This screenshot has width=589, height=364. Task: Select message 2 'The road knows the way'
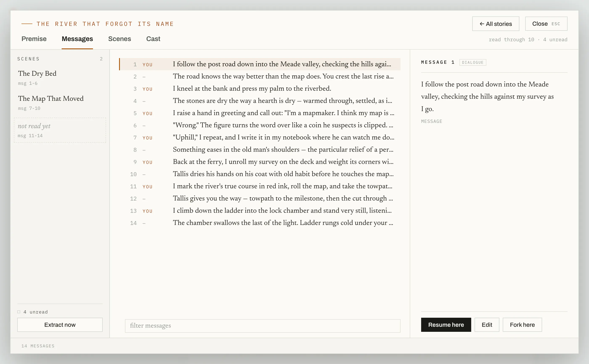[x=260, y=77]
